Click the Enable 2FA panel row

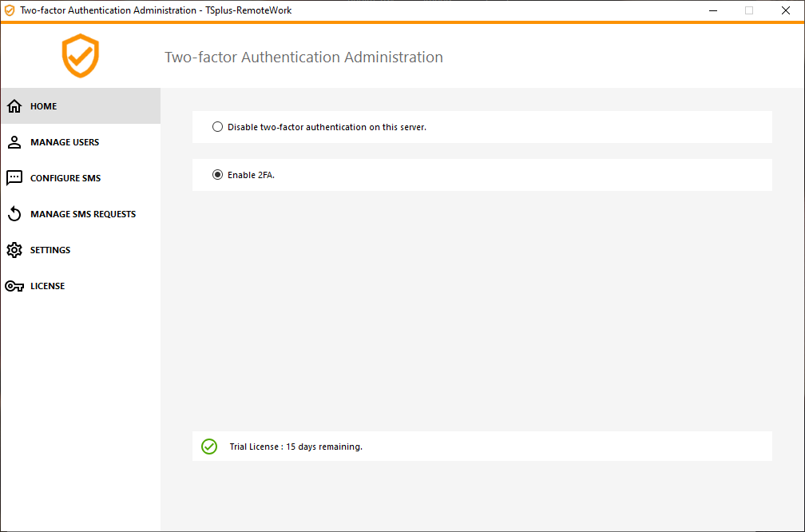pos(482,174)
